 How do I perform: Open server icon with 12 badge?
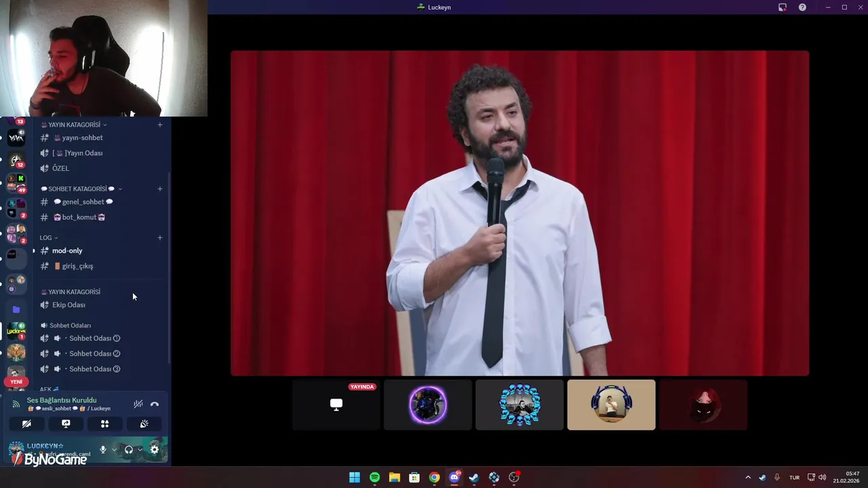(16, 160)
